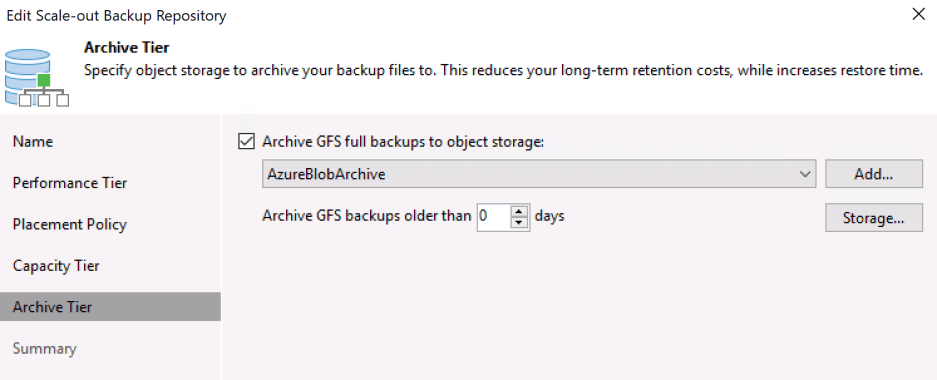Decrease archive days with the down arrow
The image size is (937, 380).
point(520,223)
